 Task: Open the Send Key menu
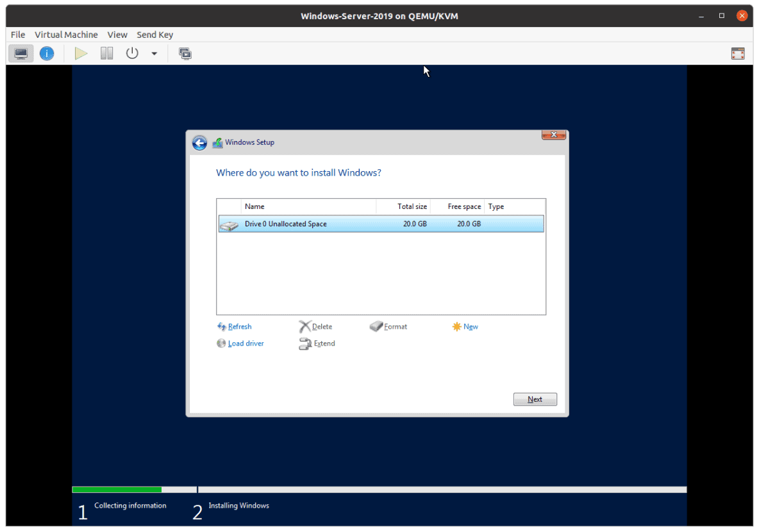click(154, 35)
